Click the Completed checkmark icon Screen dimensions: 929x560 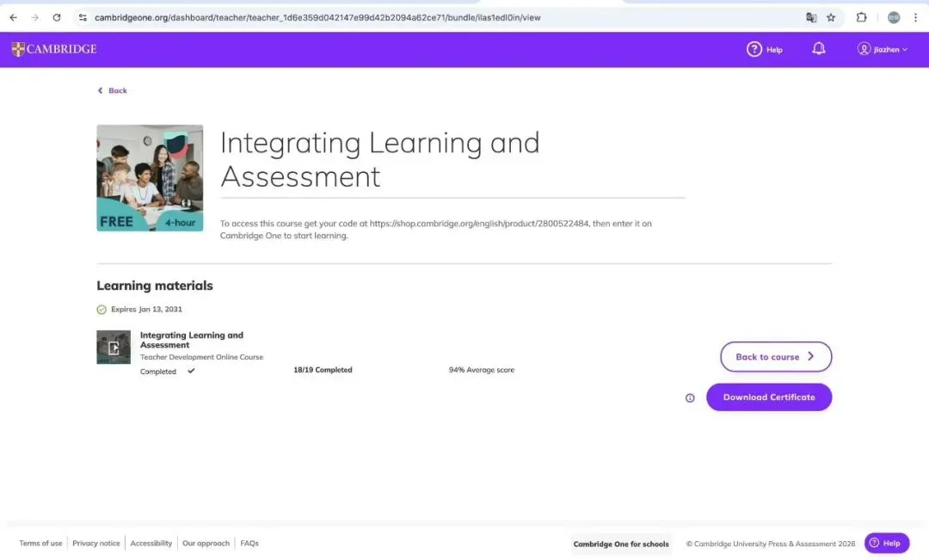(191, 371)
